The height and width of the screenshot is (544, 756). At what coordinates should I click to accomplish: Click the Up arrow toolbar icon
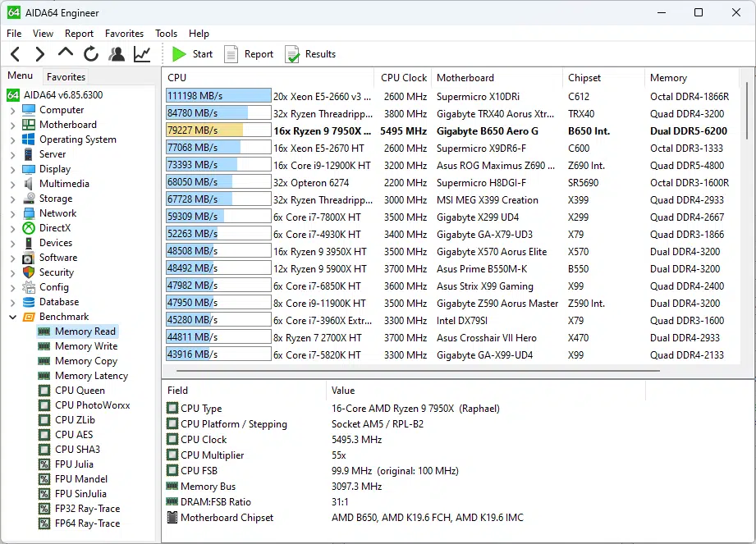(66, 53)
